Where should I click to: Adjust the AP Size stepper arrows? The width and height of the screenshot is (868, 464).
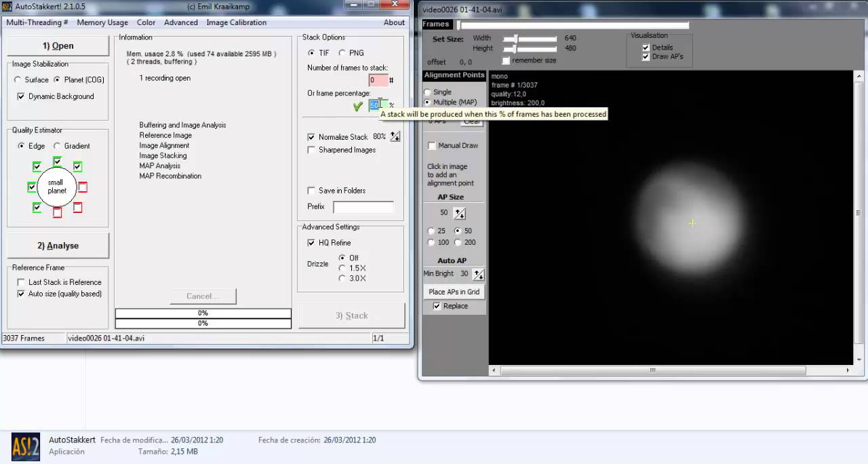[x=459, y=213]
